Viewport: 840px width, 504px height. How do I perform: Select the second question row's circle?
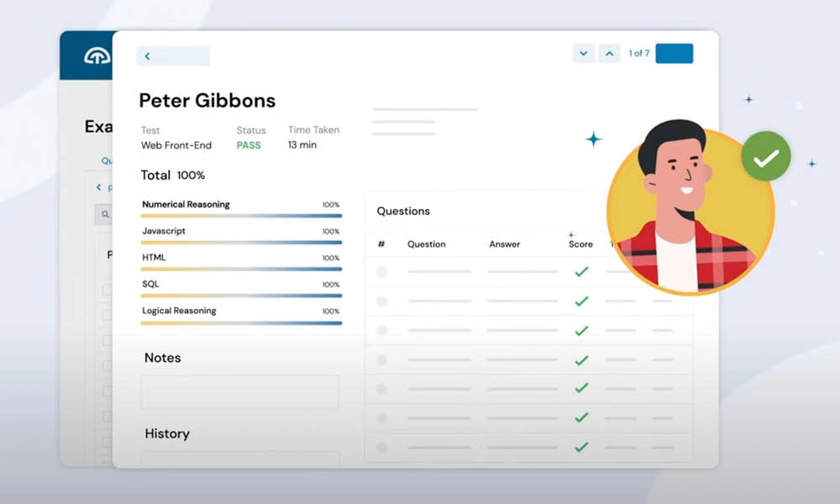coord(382,301)
